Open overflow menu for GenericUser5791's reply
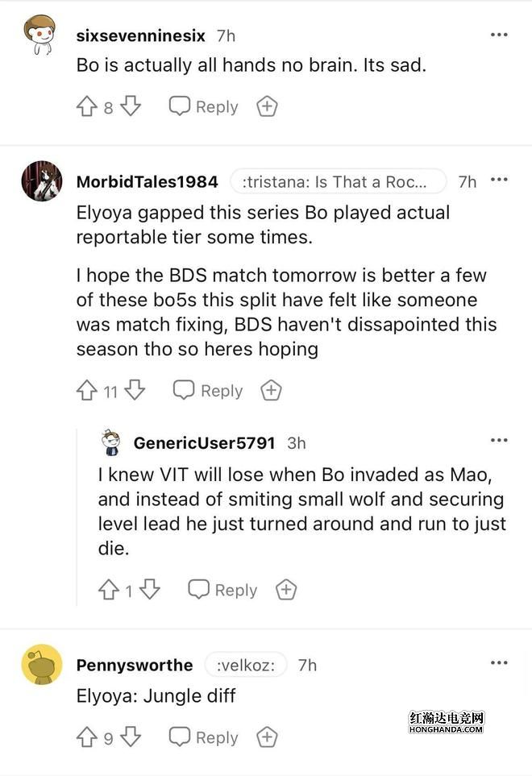This screenshot has height=776, width=532. tap(499, 441)
